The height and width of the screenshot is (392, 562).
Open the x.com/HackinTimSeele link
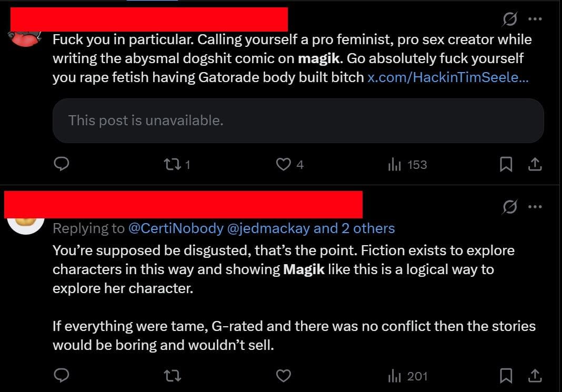[448, 77]
